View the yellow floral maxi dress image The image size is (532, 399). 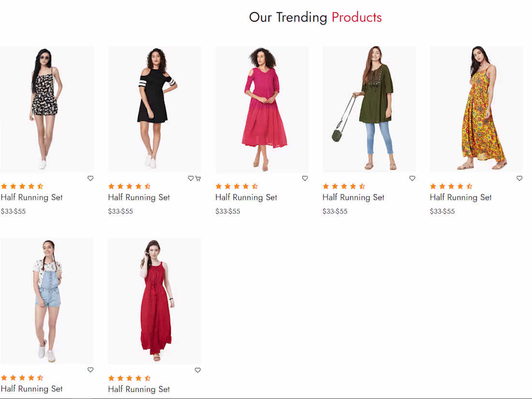[476, 109]
